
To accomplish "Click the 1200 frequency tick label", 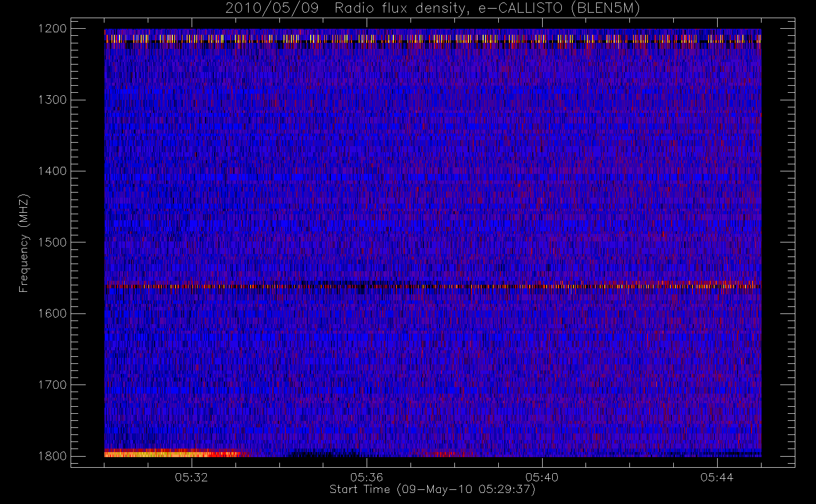I will [x=52, y=29].
